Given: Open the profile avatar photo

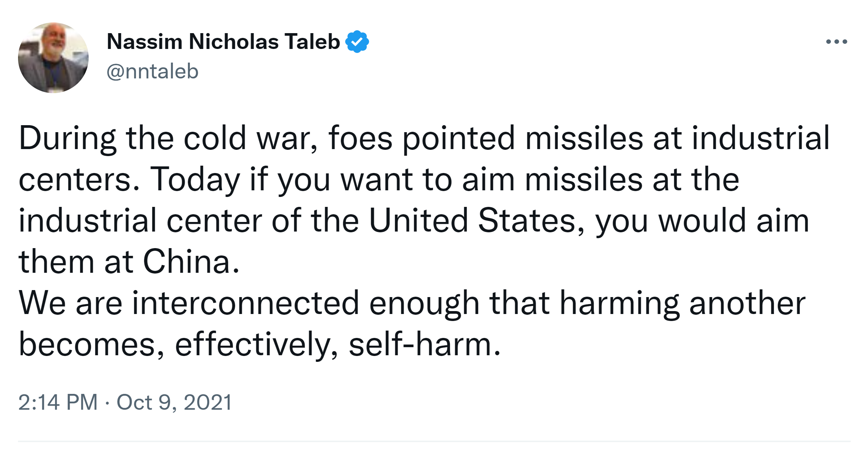Looking at the screenshot, I should point(53,58).
